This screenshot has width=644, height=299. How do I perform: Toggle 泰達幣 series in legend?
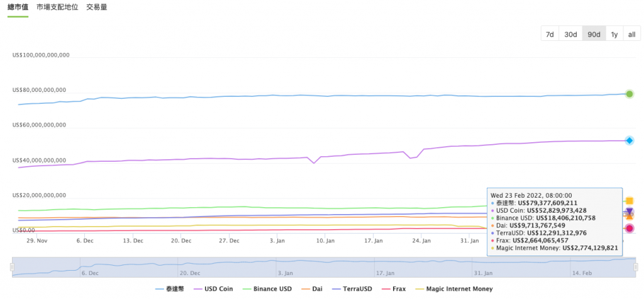[x=170, y=289]
